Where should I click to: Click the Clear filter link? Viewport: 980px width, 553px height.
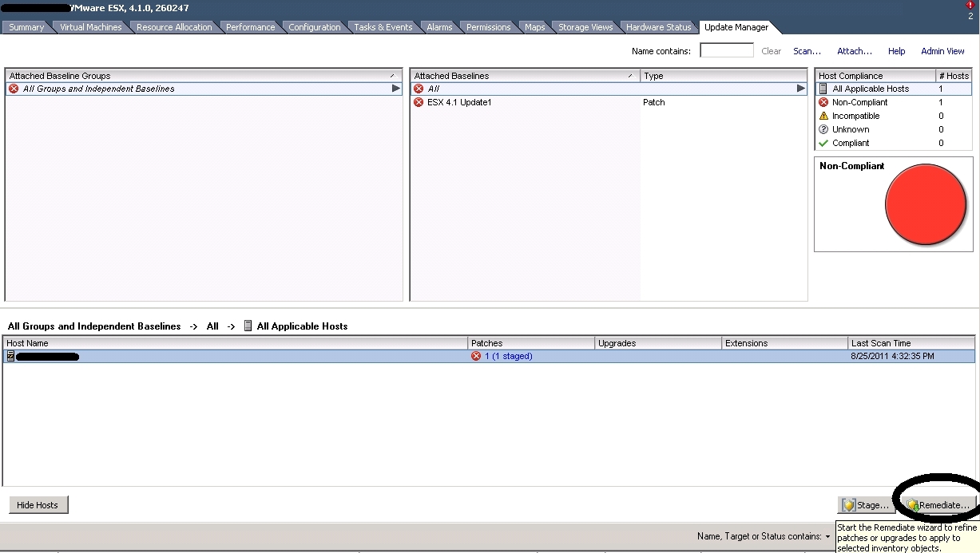[x=771, y=51]
